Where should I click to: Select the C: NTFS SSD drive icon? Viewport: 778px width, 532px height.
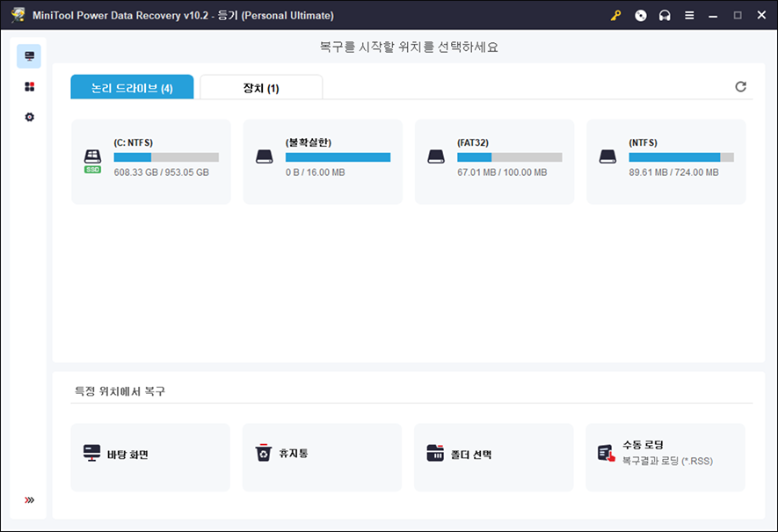click(93, 161)
